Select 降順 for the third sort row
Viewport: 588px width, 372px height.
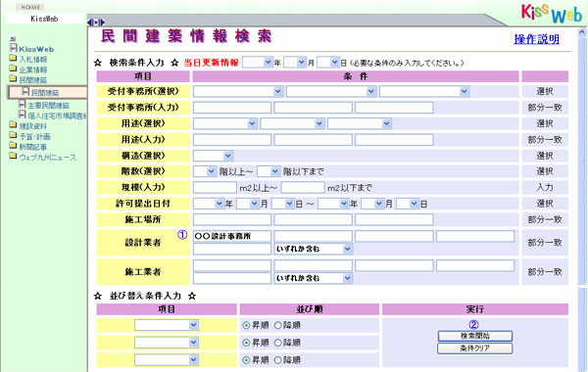[x=277, y=360]
